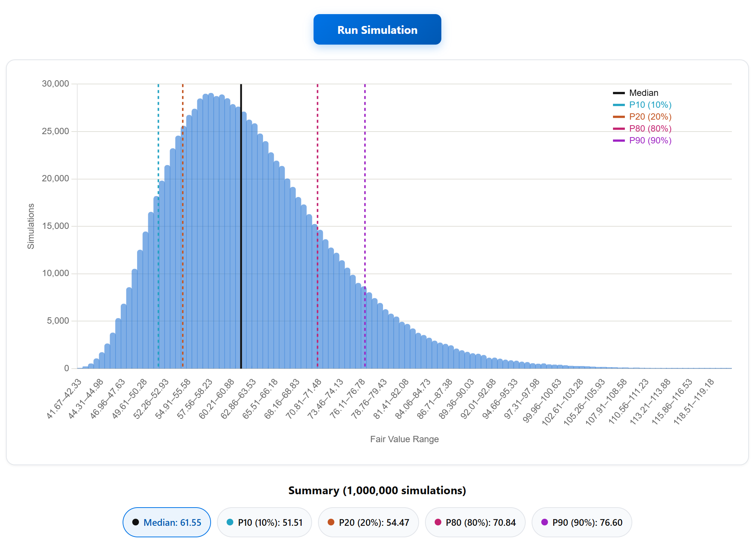Toggle Median in the chart legend
The height and width of the screenshot is (544, 756).
pos(636,93)
